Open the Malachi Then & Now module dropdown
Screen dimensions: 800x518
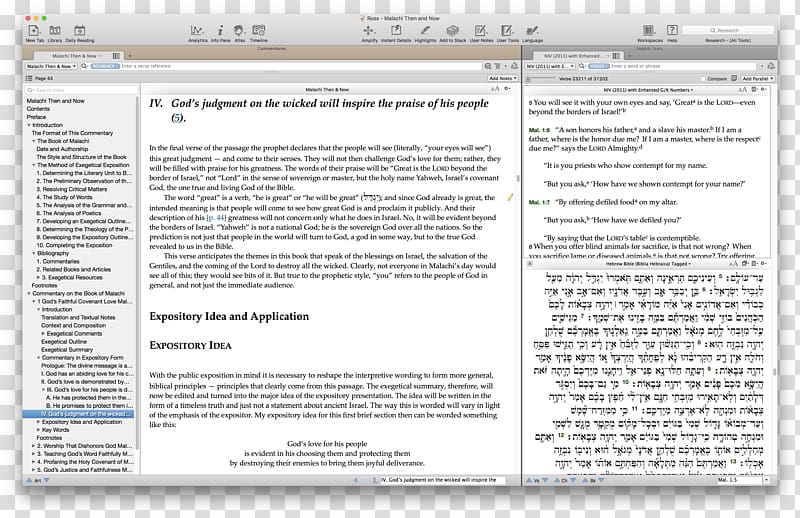[x=51, y=66]
